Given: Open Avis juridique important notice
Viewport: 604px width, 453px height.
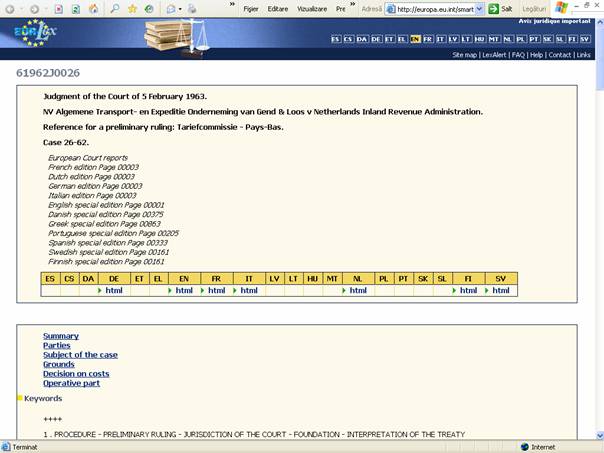Looking at the screenshot, I should point(554,21).
